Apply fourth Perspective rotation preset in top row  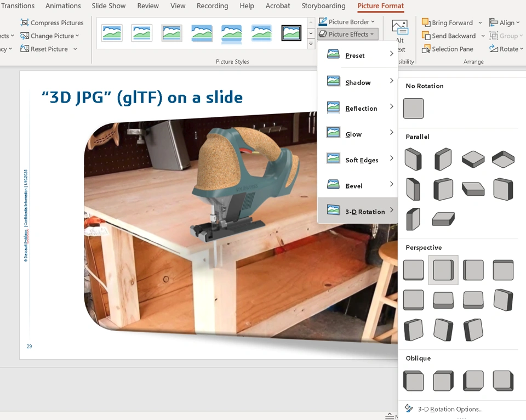(503, 270)
